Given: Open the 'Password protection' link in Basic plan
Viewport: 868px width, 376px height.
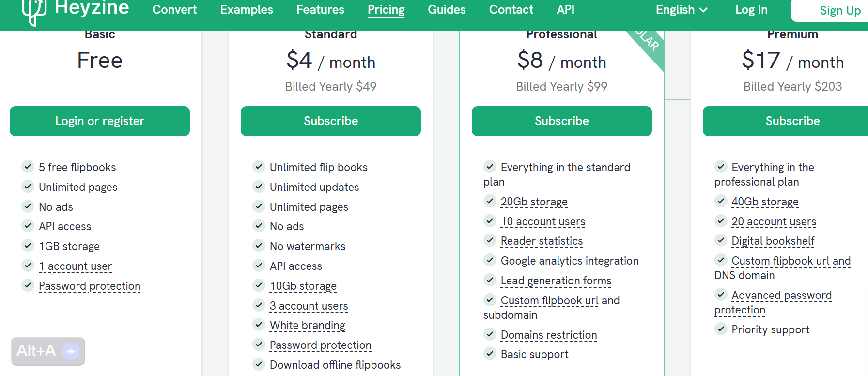Looking at the screenshot, I should pyautogui.click(x=90, y=286).
